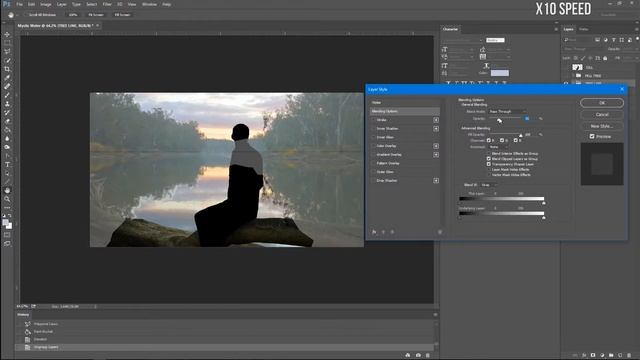The image size is (640, 360).
Task: Select the Rectangular Marquee tool
Action: 7,43
